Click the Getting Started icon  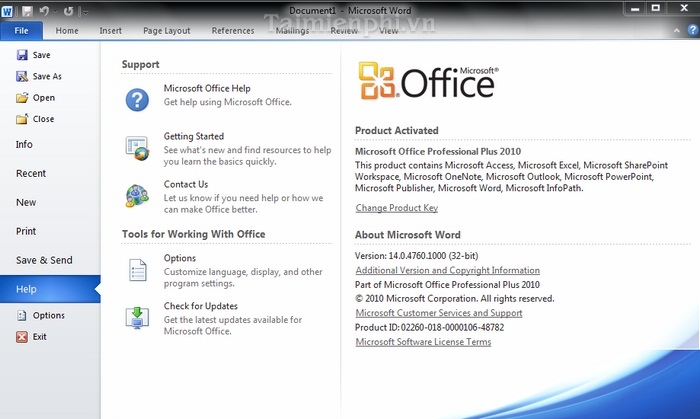[x=137, y=148]
